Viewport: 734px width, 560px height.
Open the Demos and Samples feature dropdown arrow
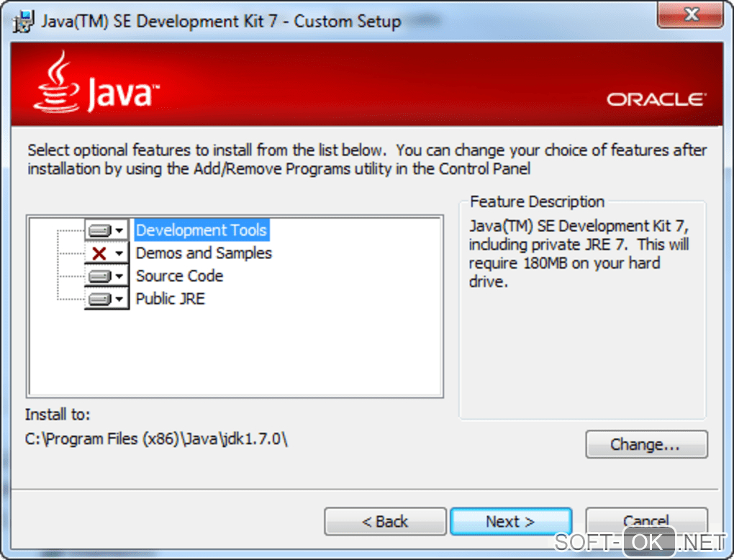point(119,253)
